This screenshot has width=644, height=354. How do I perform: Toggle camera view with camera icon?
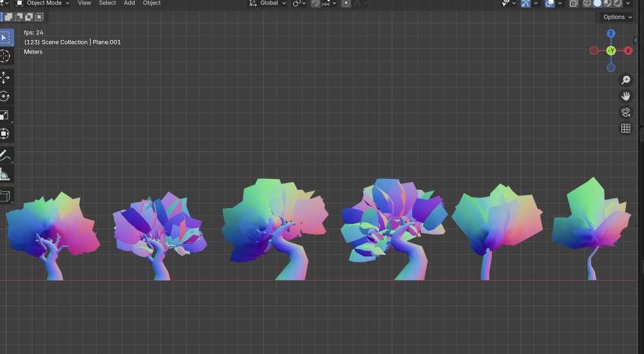(625, 112)
